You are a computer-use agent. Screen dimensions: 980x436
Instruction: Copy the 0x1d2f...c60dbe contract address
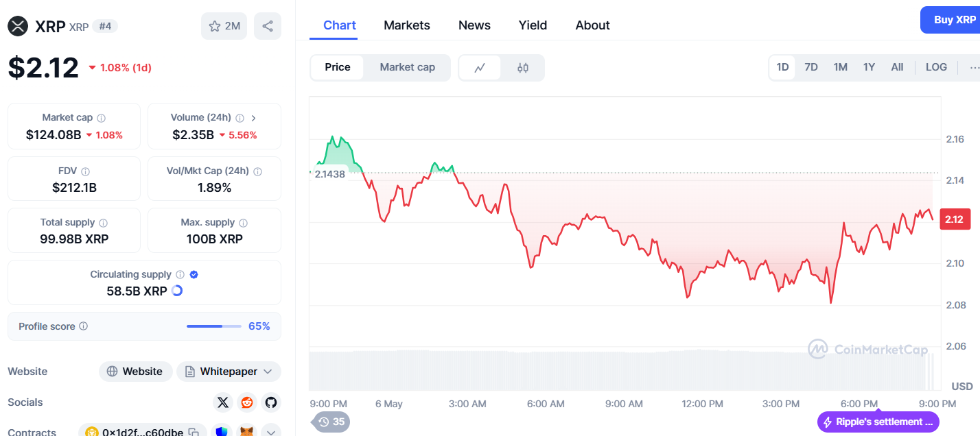pyautogui.click(x=194, y=433)
